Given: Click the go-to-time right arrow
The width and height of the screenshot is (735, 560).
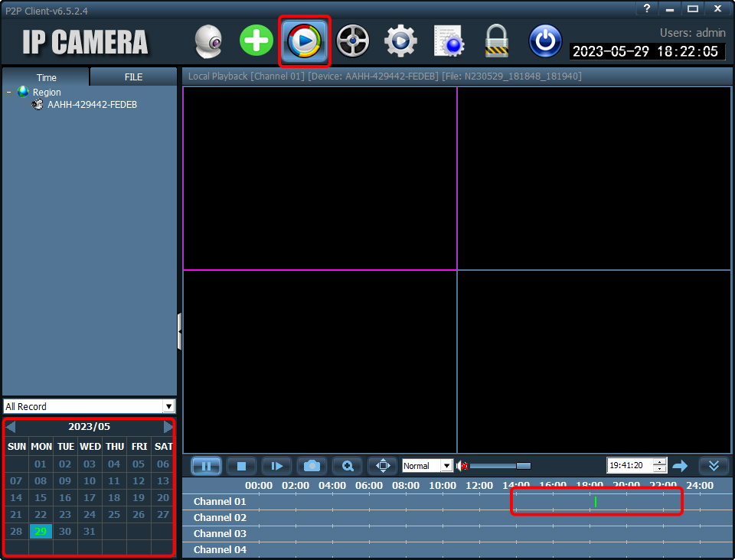Looking at the screenshot, I should click(680, 466).
